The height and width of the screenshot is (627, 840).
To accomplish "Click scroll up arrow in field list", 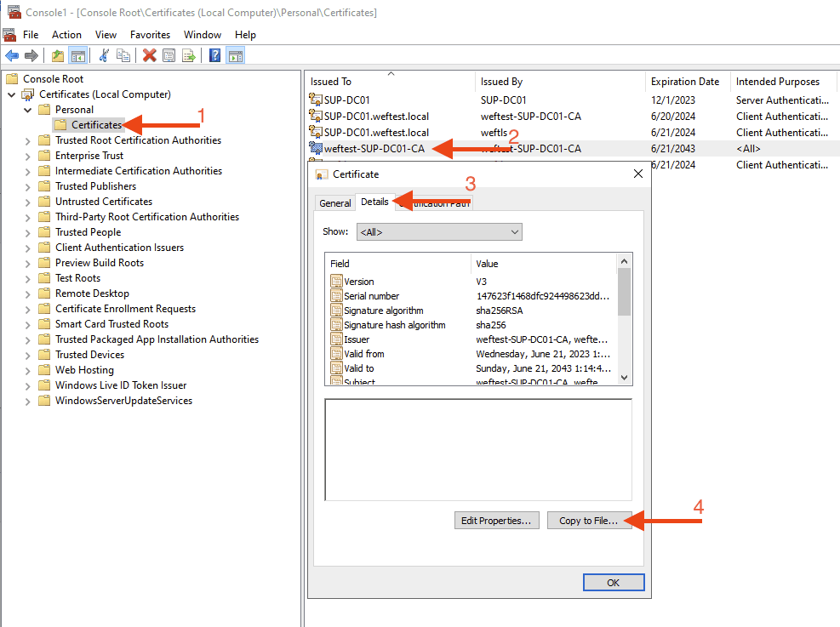I will [x=624, y=261].
